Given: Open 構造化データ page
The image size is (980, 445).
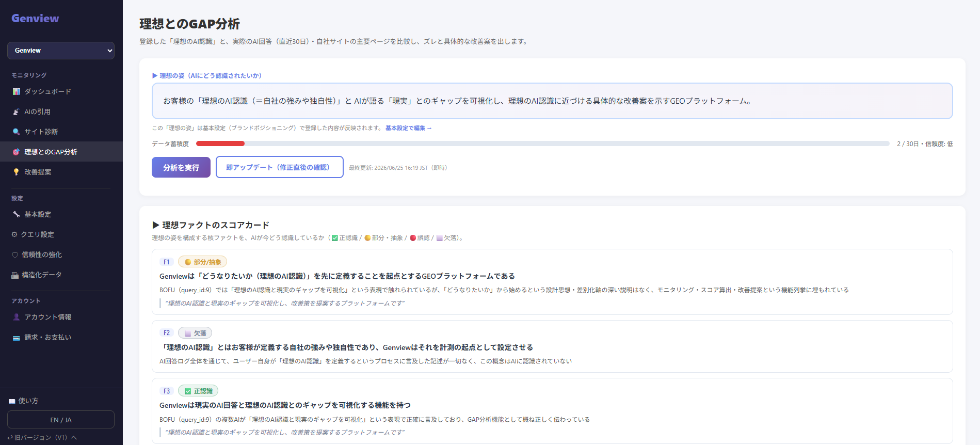Looking at the screenshot, I should [61, 275].
